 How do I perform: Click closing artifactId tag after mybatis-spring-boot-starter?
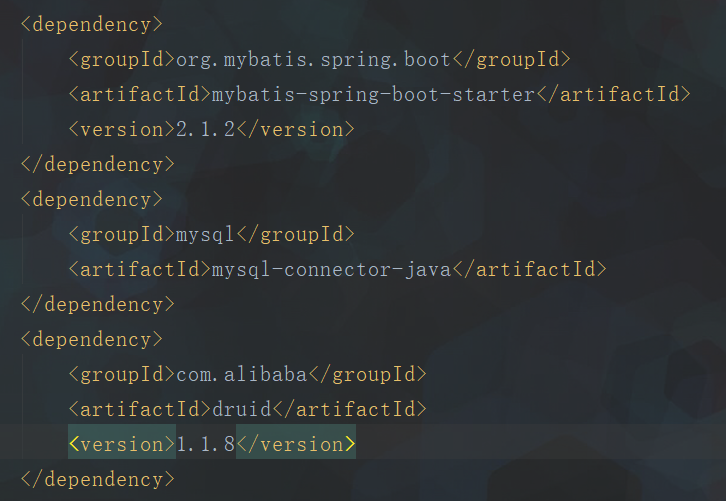[x=613, y=95]
